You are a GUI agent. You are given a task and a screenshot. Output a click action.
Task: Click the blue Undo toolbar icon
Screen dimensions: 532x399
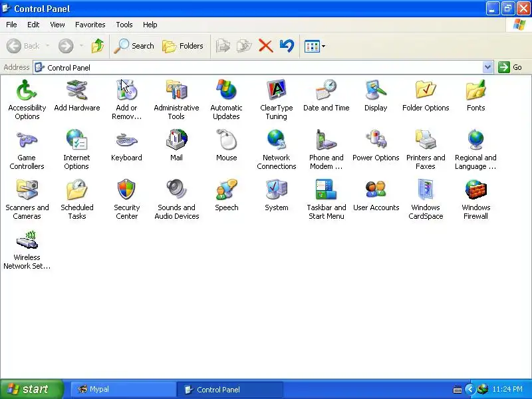287,46
